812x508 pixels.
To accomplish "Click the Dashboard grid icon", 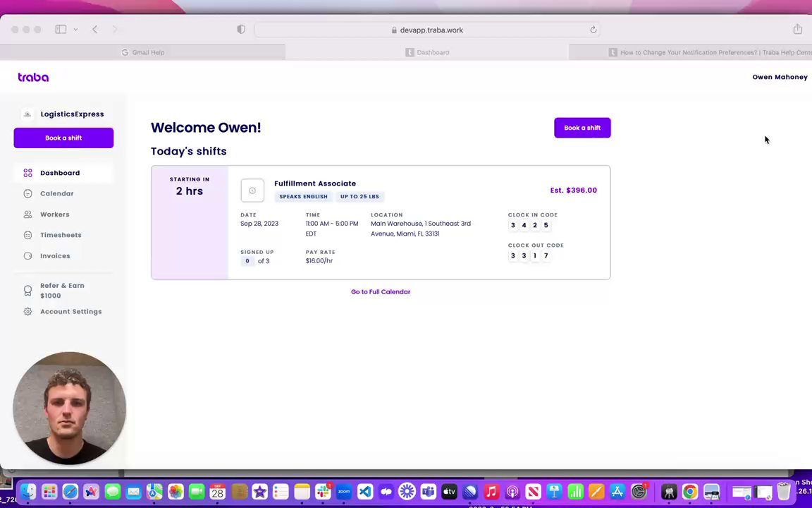I will (x=28, y=173).
